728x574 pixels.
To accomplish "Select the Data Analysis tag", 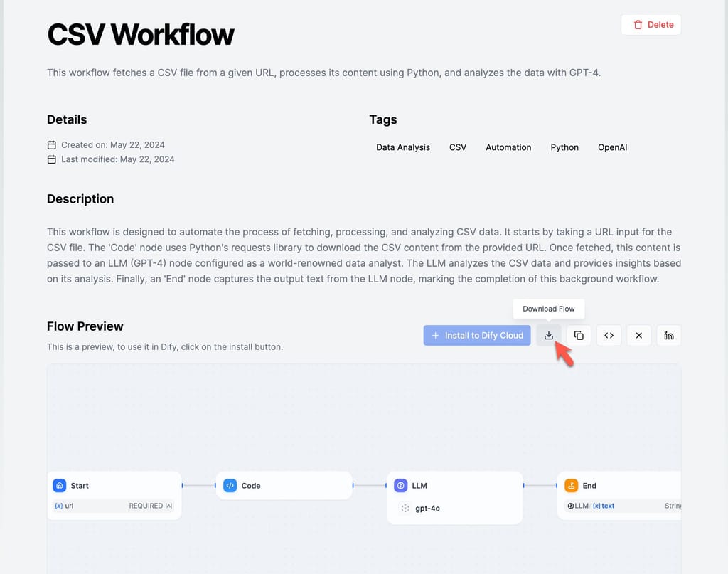I will (x=403, y=147).
